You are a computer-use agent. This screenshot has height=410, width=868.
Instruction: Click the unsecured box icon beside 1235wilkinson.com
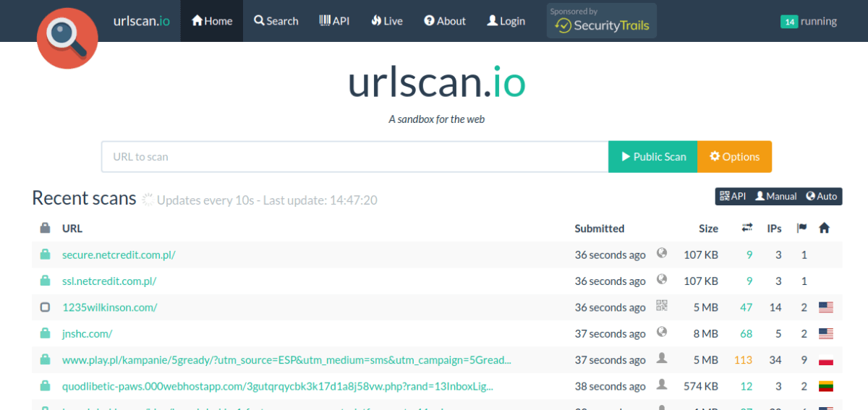pyautogui.click(x=45, y=307)
